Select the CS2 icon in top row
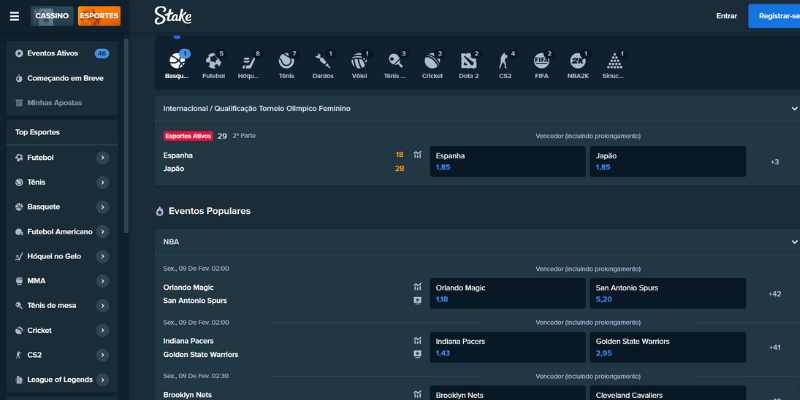The image size is (800, 400). (x=505, y=65)
